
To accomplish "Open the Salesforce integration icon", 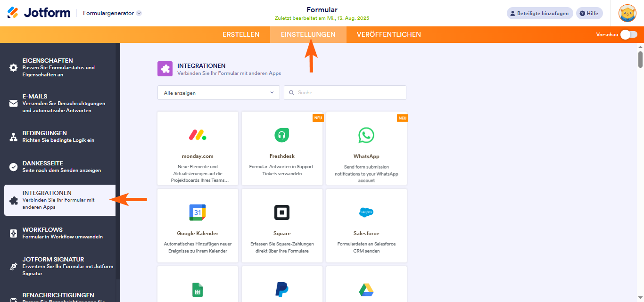I will coord(366,212).
